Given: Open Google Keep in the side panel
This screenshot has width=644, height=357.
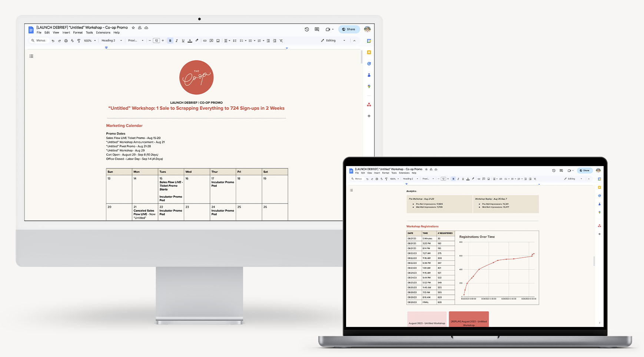Looking at the screenshot, I should tap(369, 52).
